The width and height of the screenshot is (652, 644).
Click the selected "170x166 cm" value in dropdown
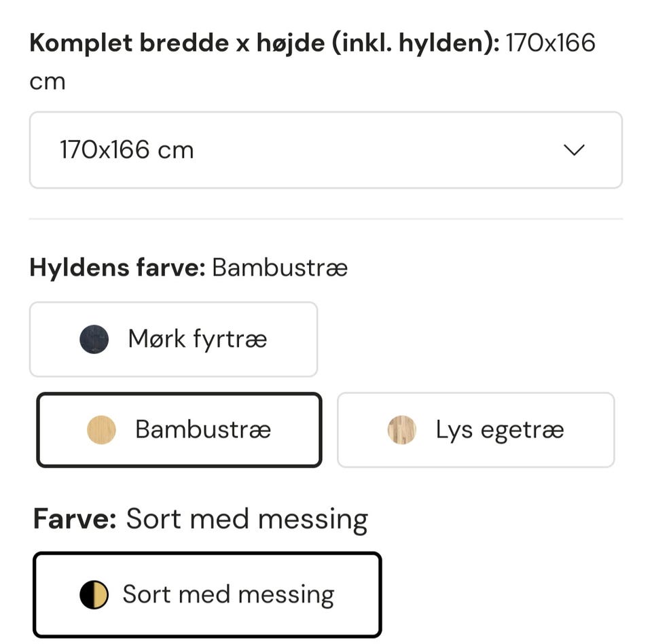tap(127, 150)
